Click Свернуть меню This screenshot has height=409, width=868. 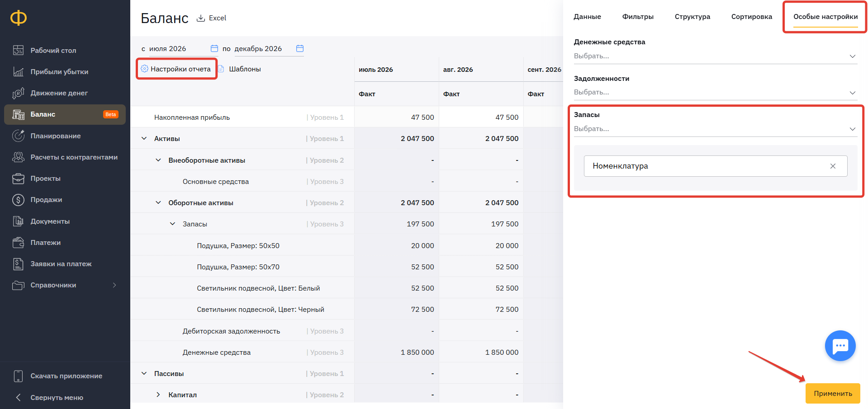[x=57, y=398]
